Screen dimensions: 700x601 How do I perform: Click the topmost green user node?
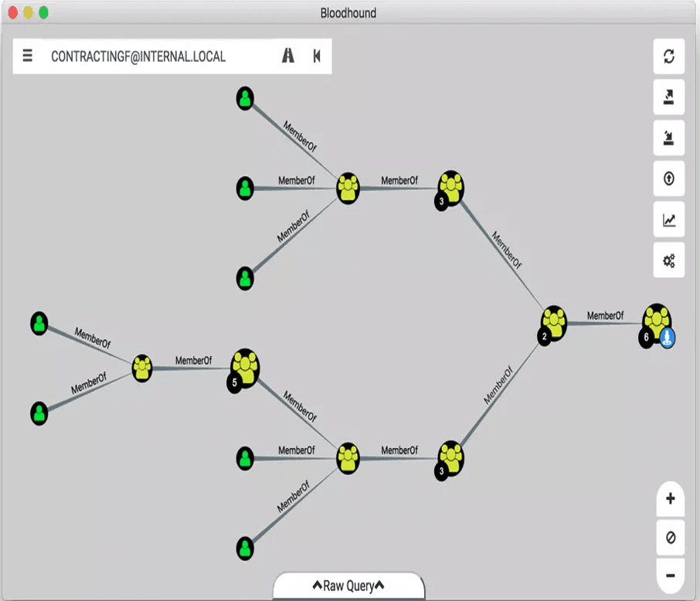[245, 98]
